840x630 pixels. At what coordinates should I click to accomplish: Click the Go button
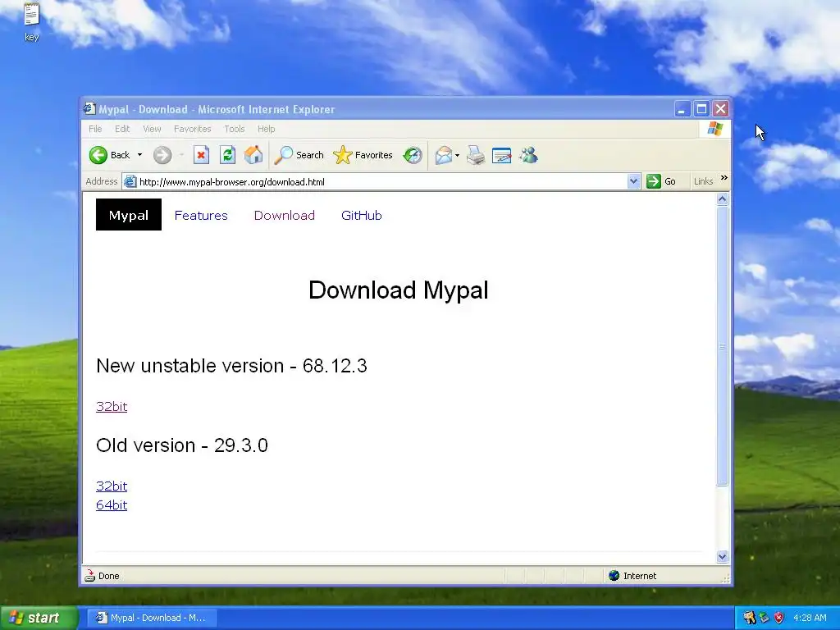[661, 181]
